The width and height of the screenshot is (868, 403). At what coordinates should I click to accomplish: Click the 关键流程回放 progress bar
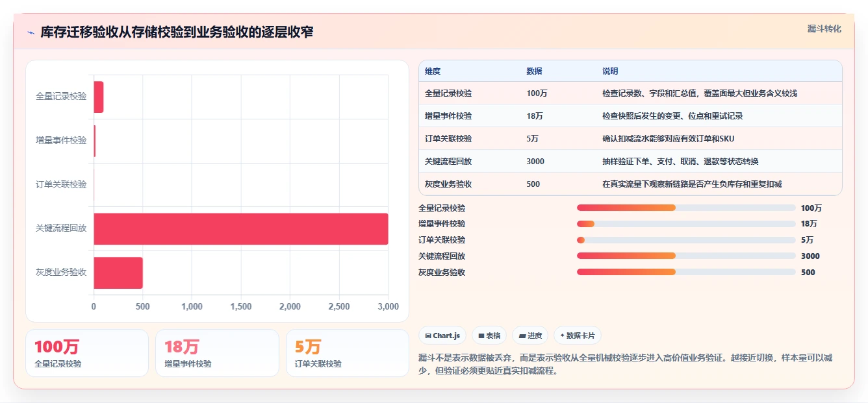686,256
